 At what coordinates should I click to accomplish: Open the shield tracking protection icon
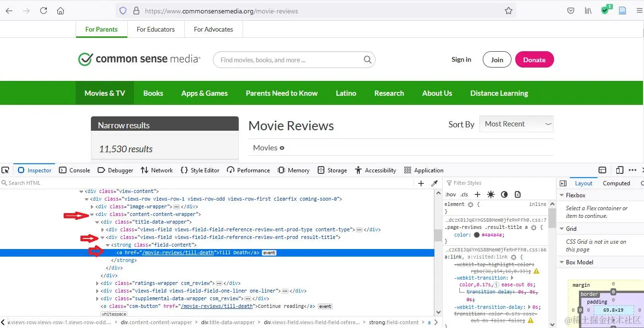pos(123,11)
